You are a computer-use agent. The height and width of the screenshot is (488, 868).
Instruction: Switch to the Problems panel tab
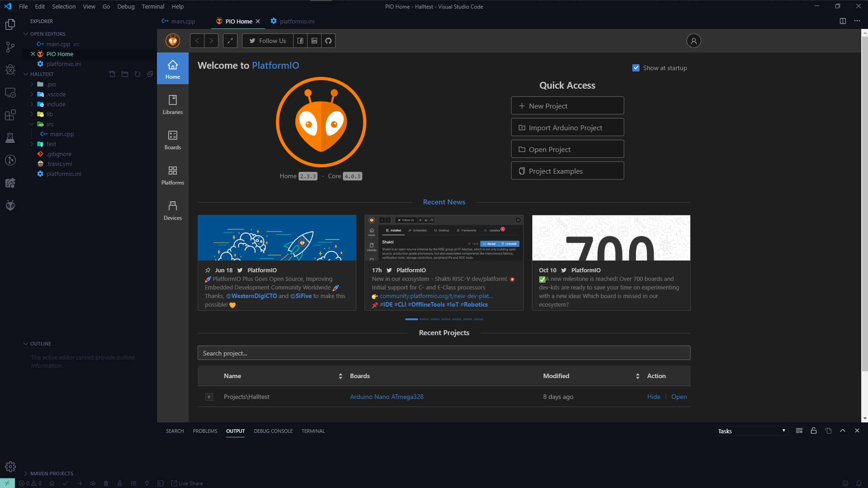(205, 431)
